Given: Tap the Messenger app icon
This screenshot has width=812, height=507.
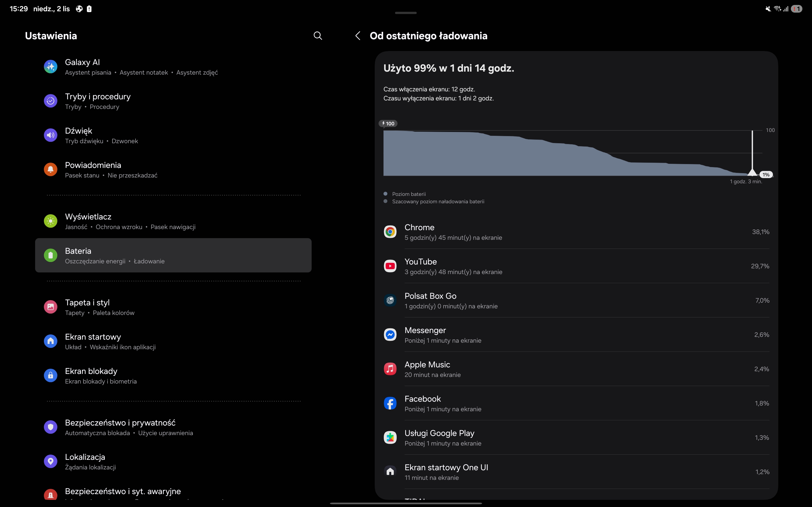Looking at the screenshot, I should 390,335.
